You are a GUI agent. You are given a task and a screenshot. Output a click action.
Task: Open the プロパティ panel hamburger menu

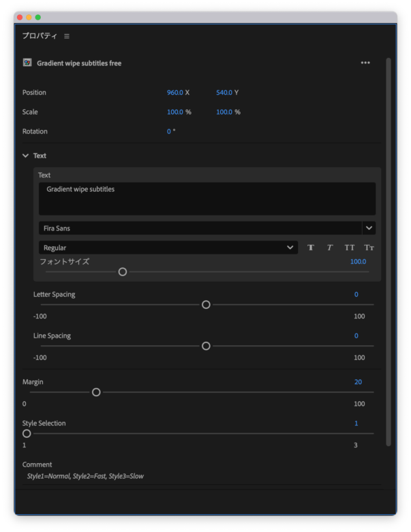click(x=67, y=36)
